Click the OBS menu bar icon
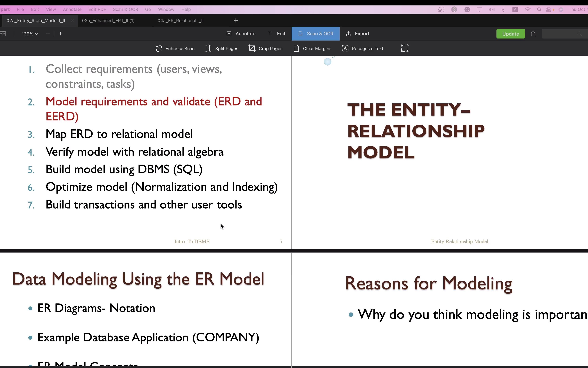Viewport: 588px width, 368px height. tap(441, 10)
